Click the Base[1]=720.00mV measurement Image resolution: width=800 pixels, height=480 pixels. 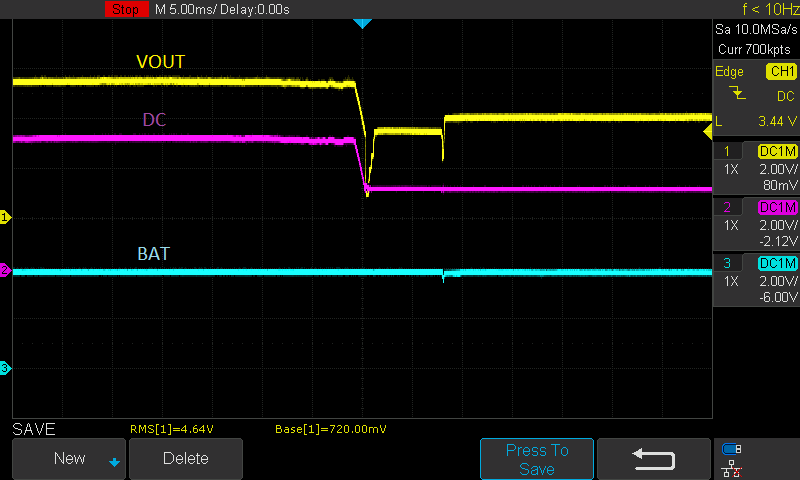[331, 430]
